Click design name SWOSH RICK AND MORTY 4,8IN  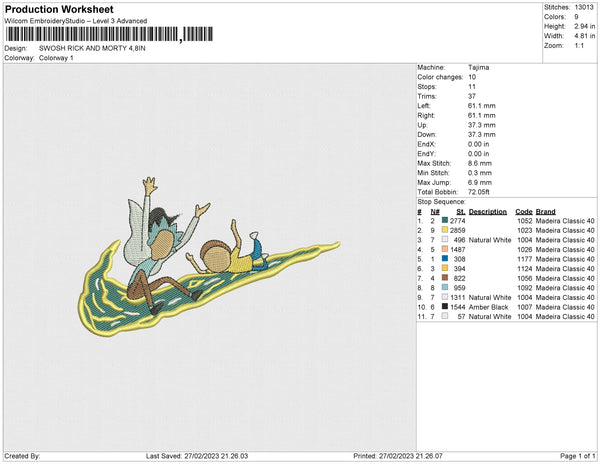coord(92,49)
